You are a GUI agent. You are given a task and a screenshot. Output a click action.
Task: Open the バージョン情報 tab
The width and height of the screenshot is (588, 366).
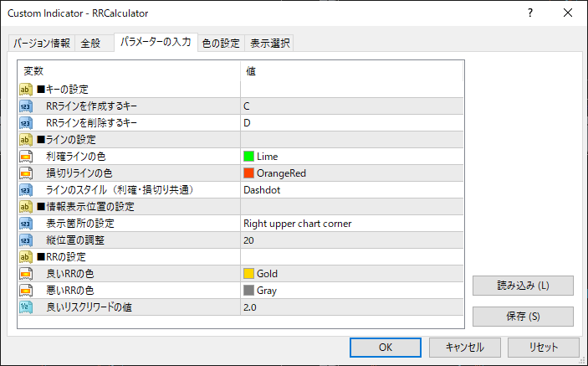[x=42, y=44]
